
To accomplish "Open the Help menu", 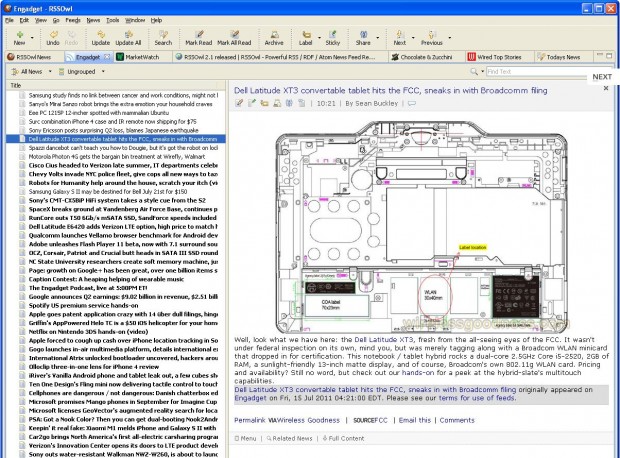I will [156, 20].
